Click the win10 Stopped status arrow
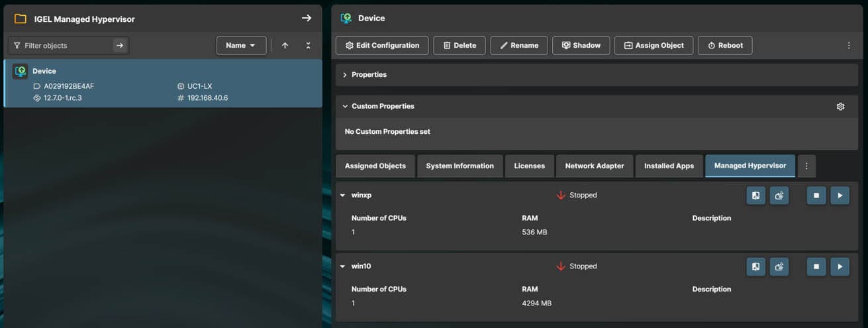 (x=561, y=266)
